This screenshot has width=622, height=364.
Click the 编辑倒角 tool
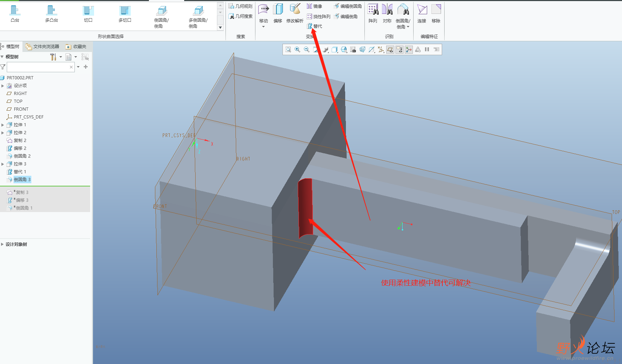coord(346,16)
